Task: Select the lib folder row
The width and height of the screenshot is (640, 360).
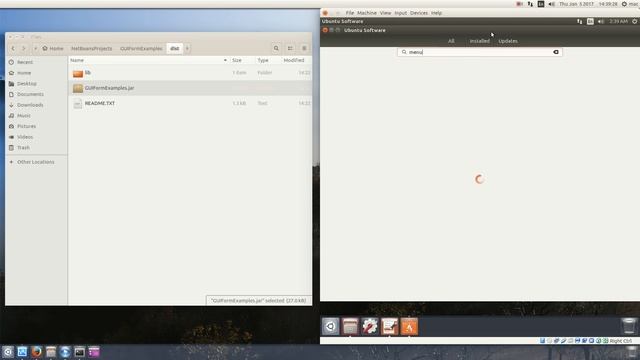Action: tap(190, 73)
